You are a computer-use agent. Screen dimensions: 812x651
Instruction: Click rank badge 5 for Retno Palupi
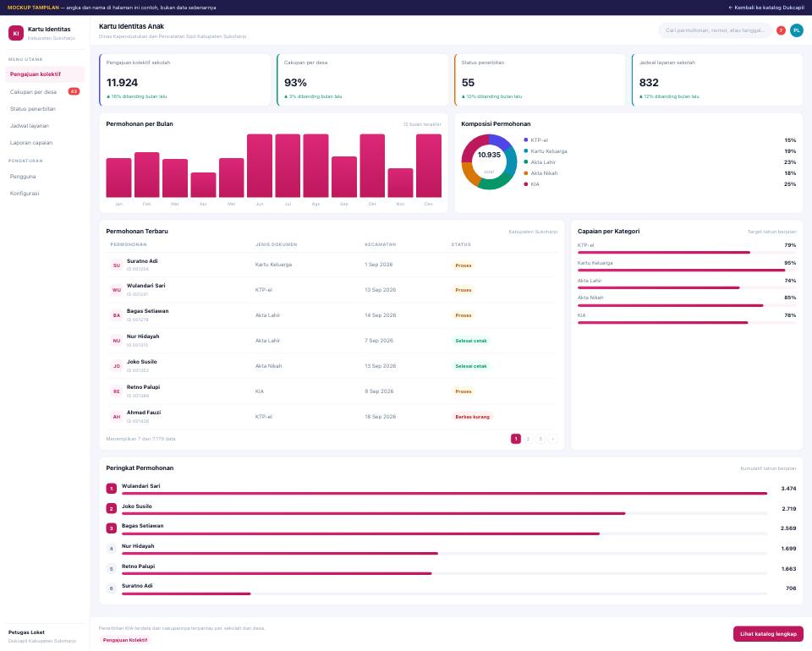pos(112,569)
